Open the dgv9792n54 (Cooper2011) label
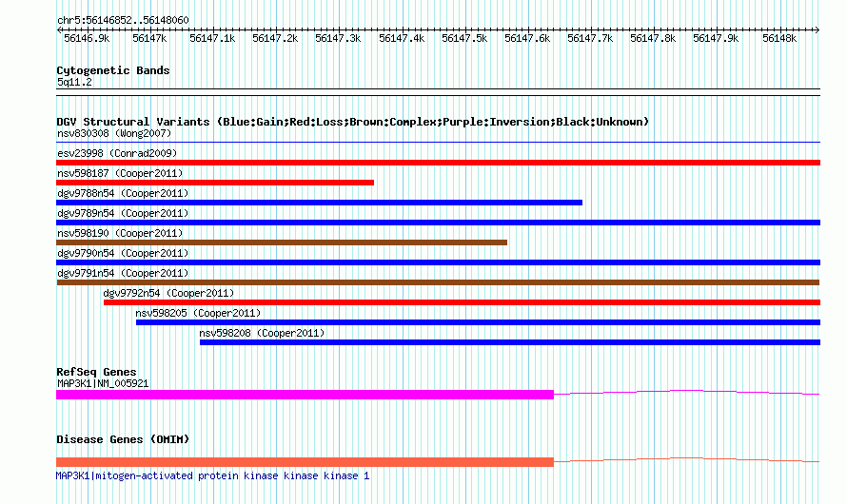Viewport: 847px width, 504px height. point(168,293)
